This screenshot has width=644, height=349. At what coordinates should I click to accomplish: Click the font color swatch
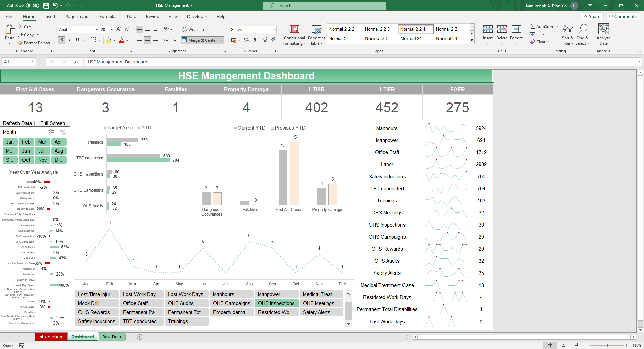122,40
